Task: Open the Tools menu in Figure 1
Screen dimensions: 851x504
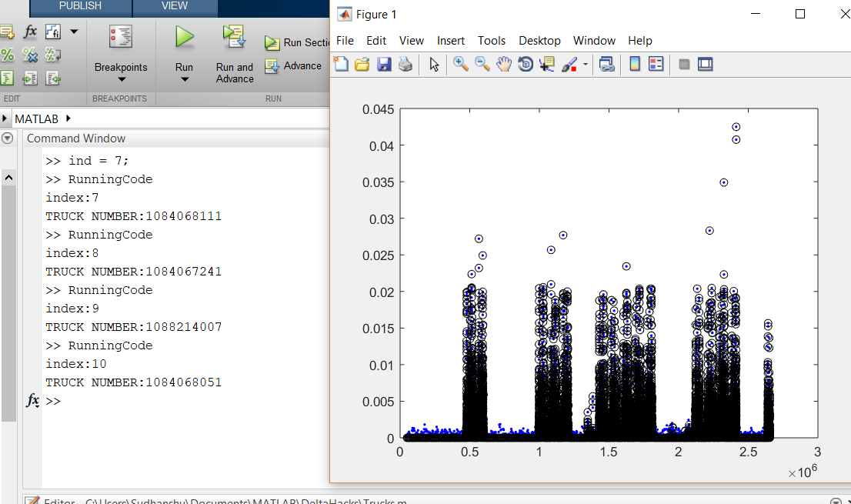Action: [x=492, y=41]
